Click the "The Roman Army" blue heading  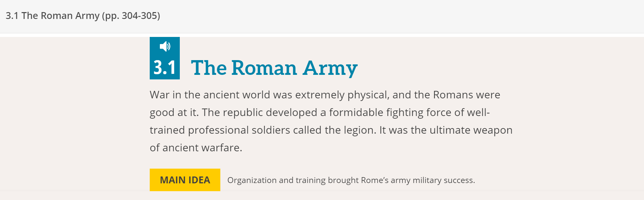(274, 68)
